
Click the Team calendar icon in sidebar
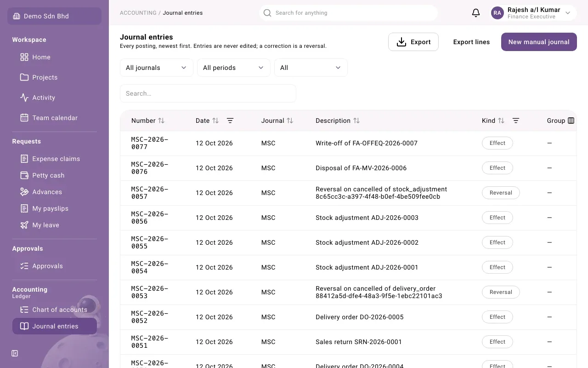click(24, 118)
